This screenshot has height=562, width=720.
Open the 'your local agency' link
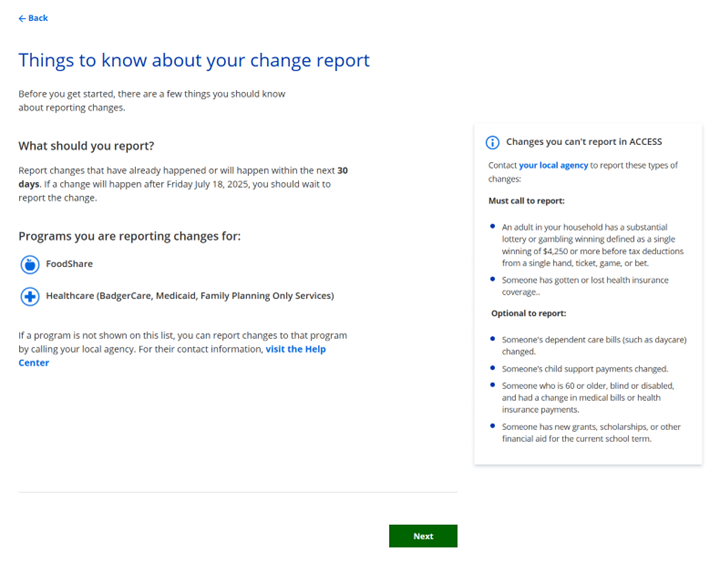pyautogui.click(x=554, y=165)
